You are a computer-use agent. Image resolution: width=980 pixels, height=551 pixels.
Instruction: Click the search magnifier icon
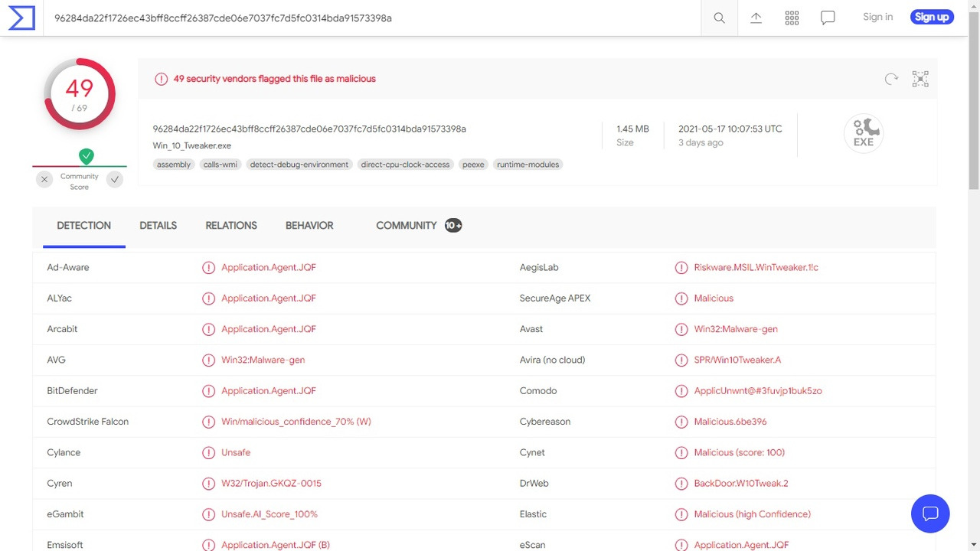[x=719, y=18]
